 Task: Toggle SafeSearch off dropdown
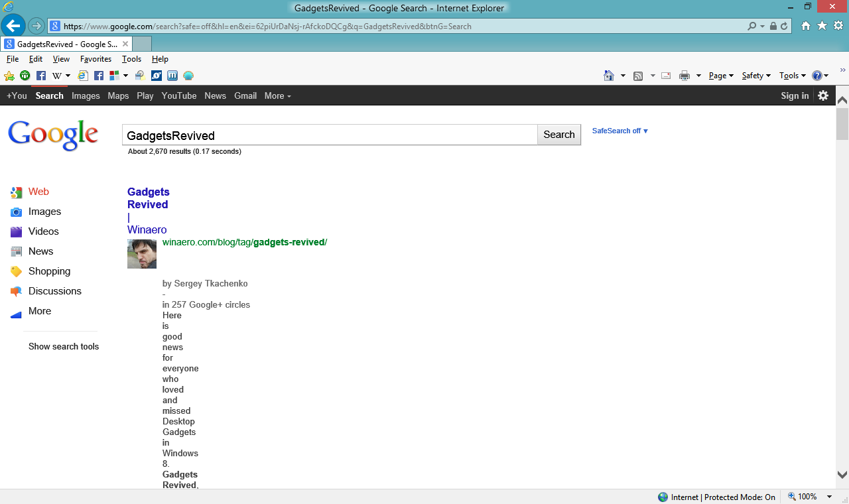[619, 131]
